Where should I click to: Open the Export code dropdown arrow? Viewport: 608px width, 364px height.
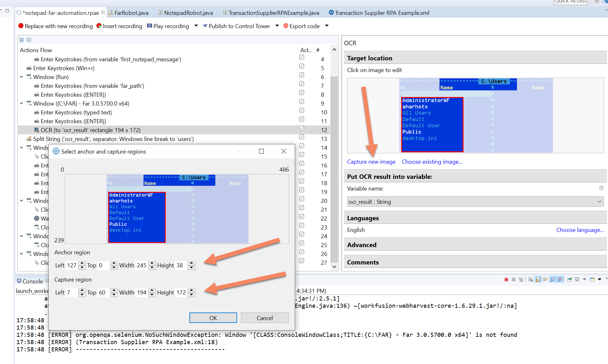click(327, 26)
